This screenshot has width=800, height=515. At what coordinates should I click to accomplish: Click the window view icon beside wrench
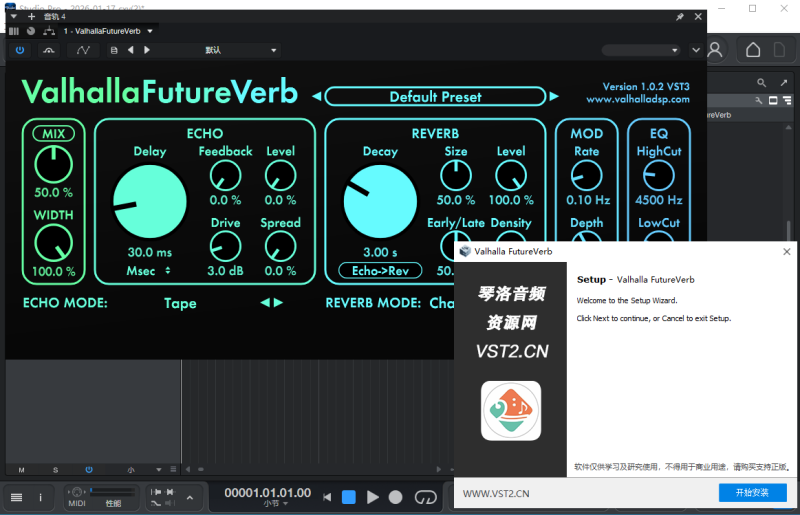[773, 101]
